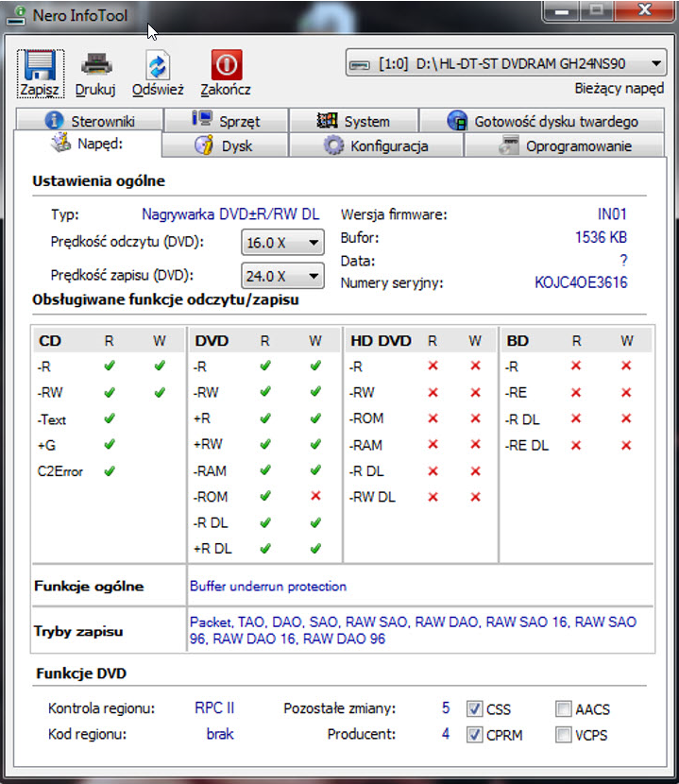Click the Drukuj printer icon

click(x=96, y=65)
